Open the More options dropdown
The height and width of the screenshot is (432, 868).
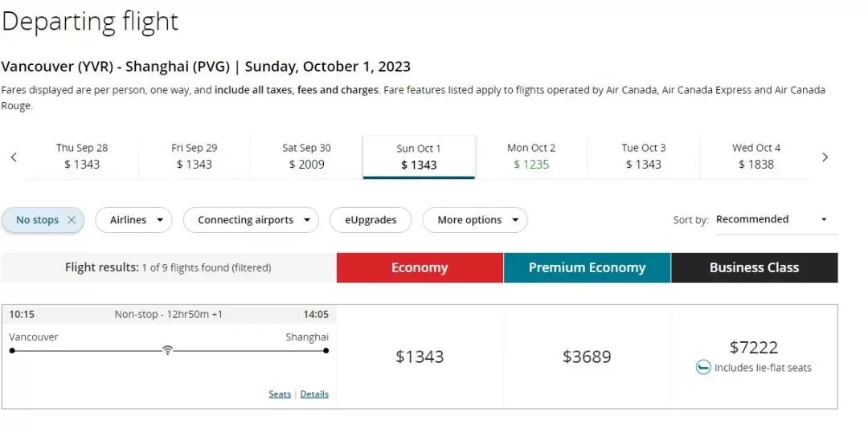(475, 220)
